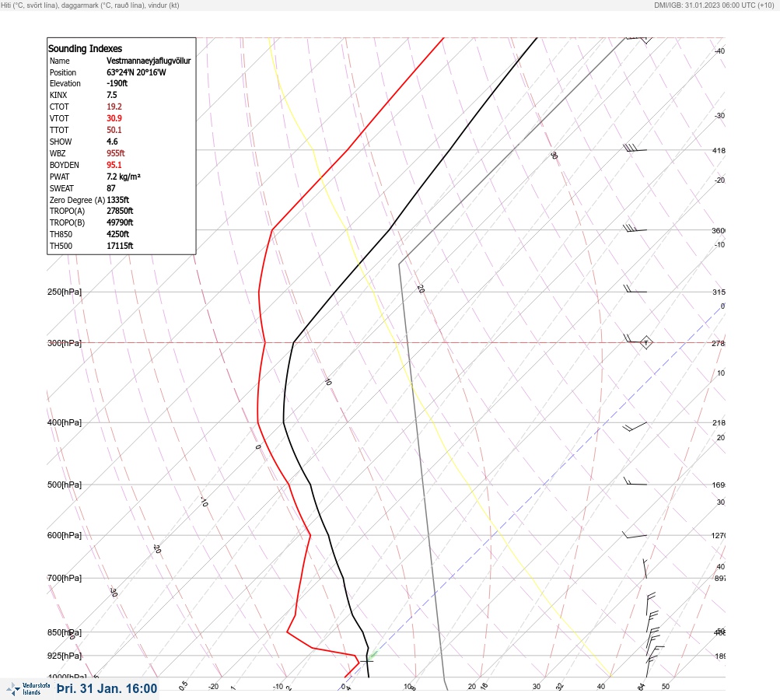Select the TH850 value 4250ft
The image size is (780, 700).
pyautogui.click(x=118, y=234)
